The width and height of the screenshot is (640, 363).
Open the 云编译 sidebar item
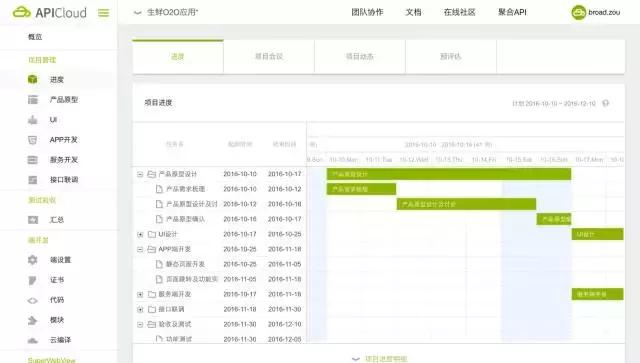point(60,340)
